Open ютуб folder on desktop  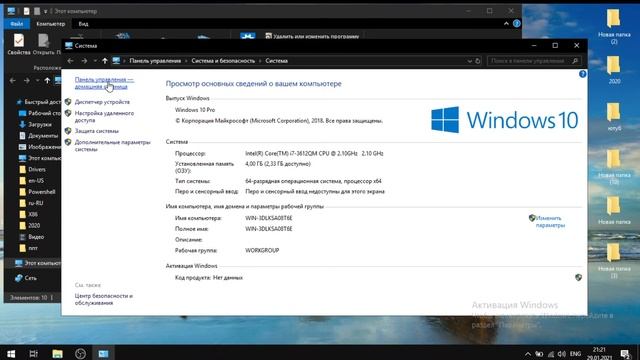[613, 117]
